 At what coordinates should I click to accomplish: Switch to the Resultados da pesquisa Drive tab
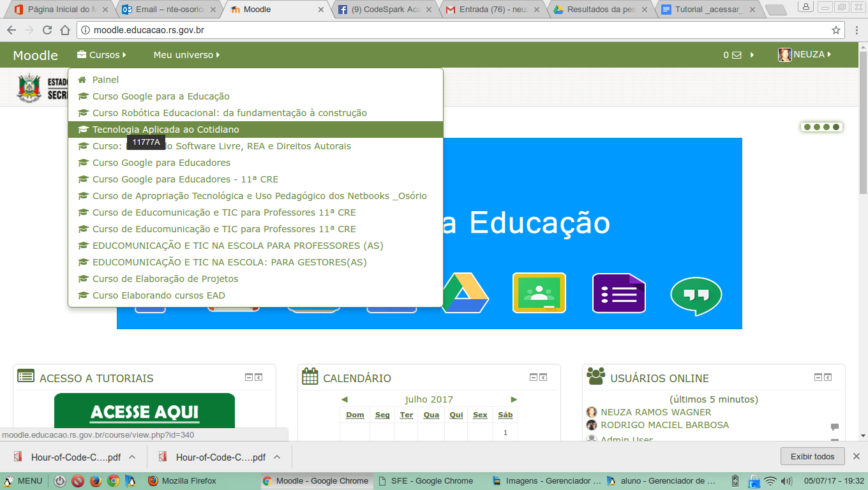[x=599, y=10]
